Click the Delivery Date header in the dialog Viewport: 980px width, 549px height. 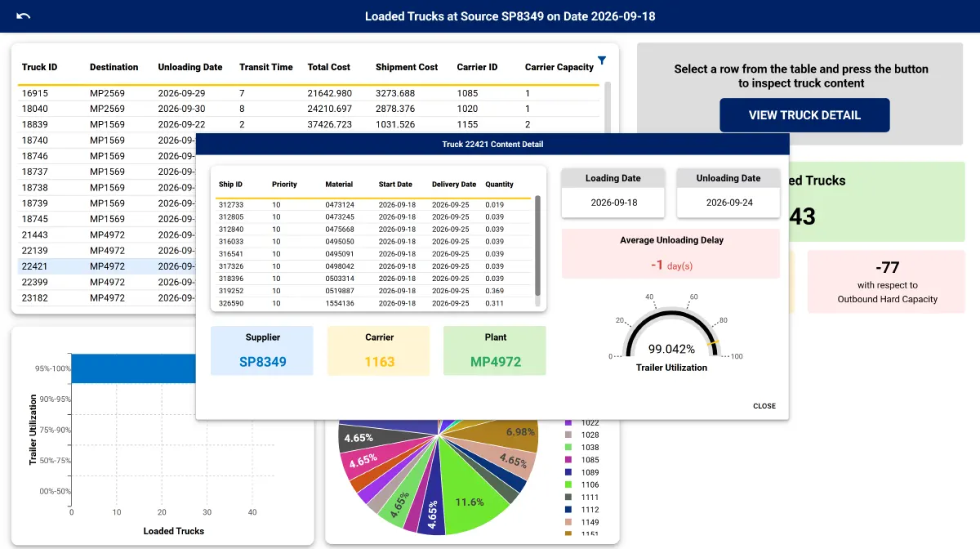click(454, 185)
